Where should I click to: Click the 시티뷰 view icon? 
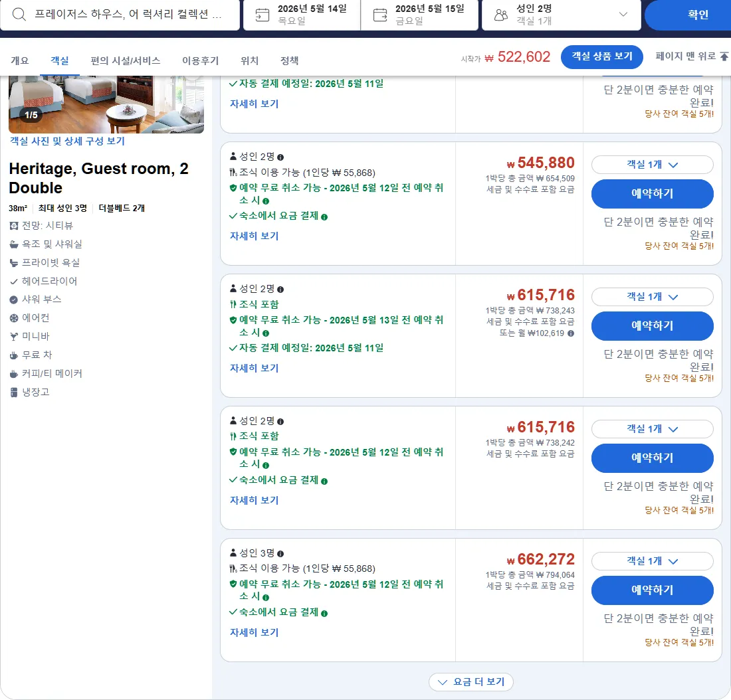14,226
